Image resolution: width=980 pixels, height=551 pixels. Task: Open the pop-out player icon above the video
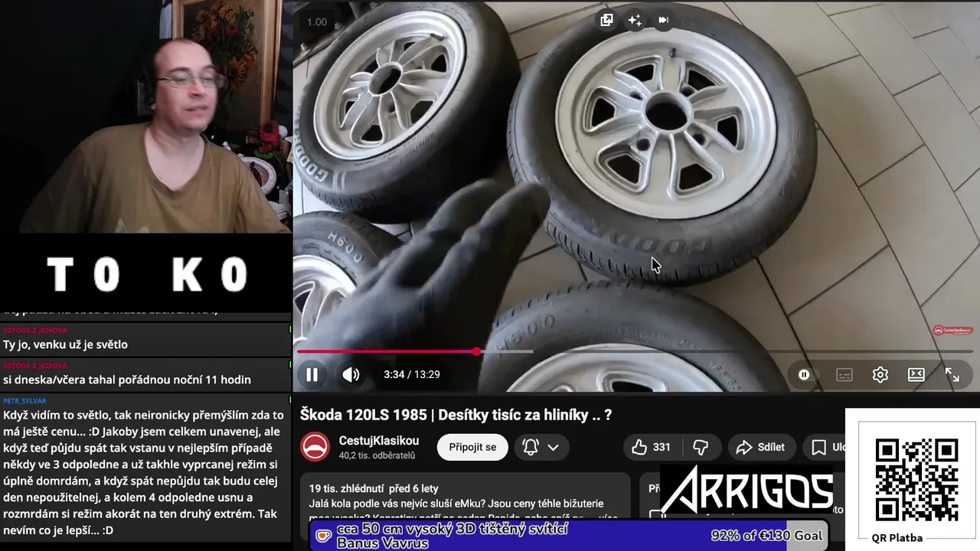coord(606,20)
